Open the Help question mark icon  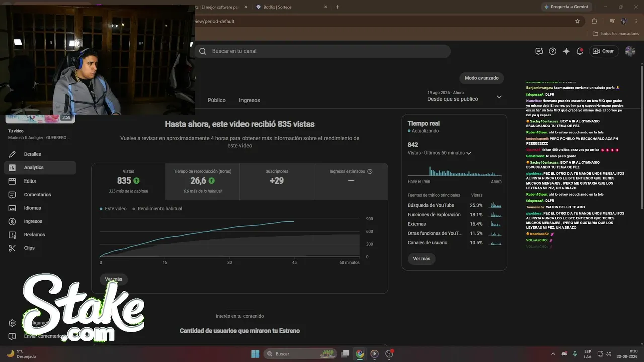coord(553,51)
